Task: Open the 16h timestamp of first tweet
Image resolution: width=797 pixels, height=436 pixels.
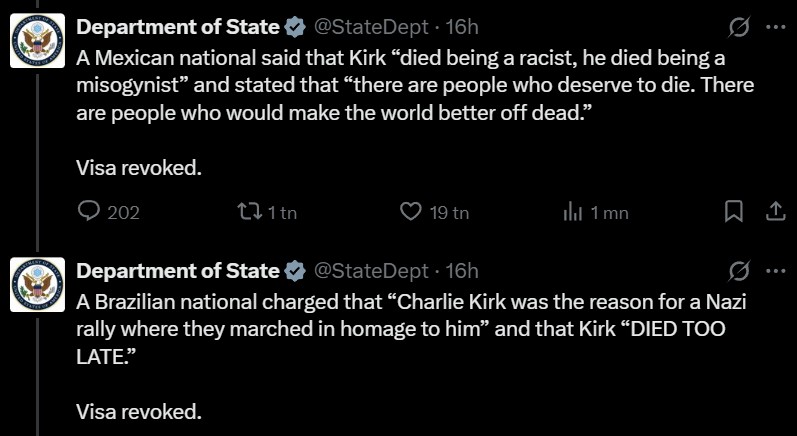Action: [462, 26]
